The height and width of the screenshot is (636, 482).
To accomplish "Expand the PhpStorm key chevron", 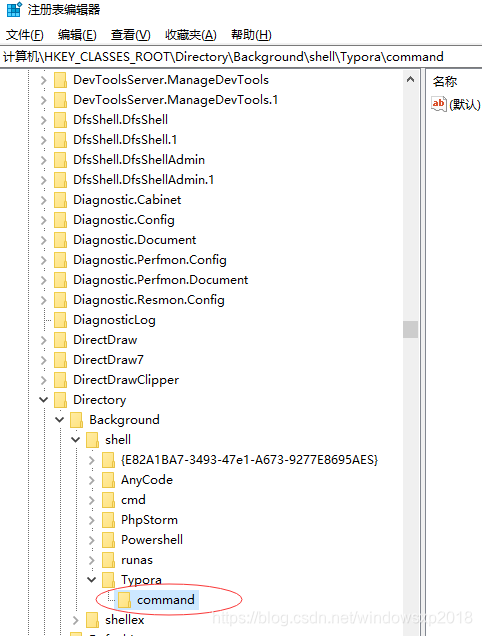I will [x=92, y=520].
